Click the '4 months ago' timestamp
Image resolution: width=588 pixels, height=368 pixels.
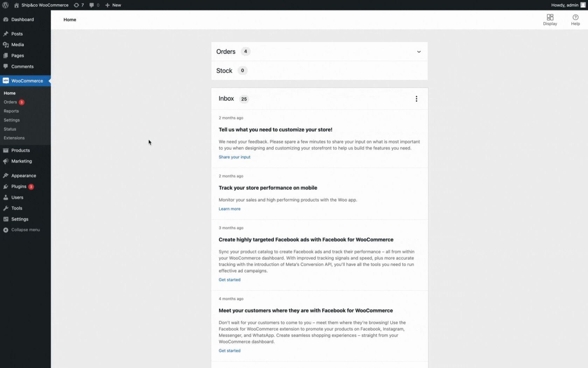231,299
